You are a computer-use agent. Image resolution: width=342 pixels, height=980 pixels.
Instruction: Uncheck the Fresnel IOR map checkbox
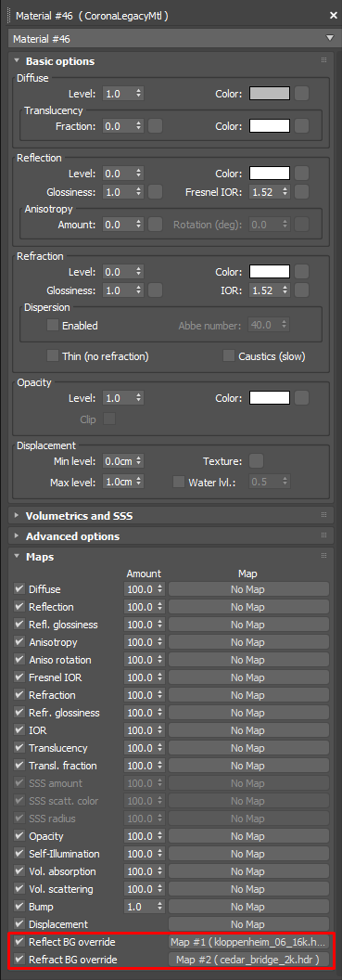click(x=19, y=677)
